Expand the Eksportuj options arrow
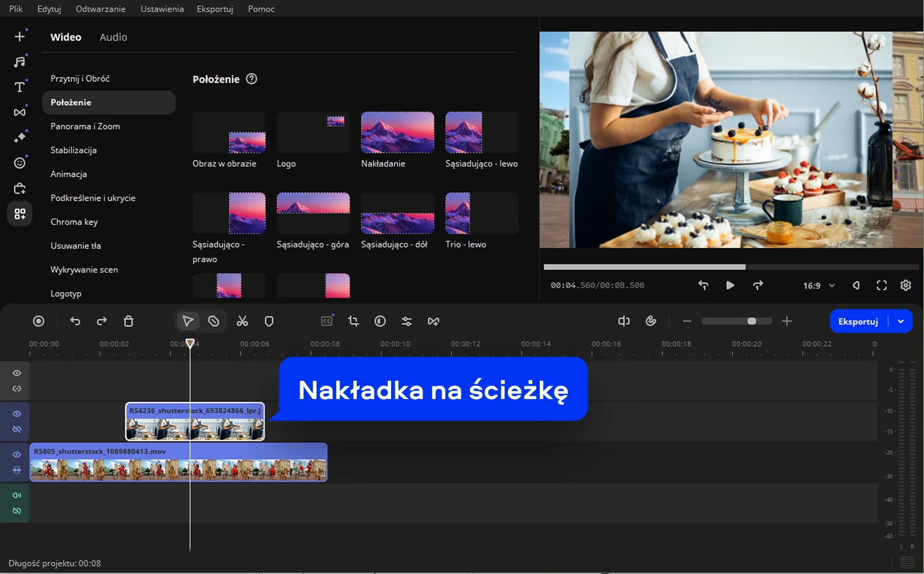 pyautogui.click(x=901, y=321)
